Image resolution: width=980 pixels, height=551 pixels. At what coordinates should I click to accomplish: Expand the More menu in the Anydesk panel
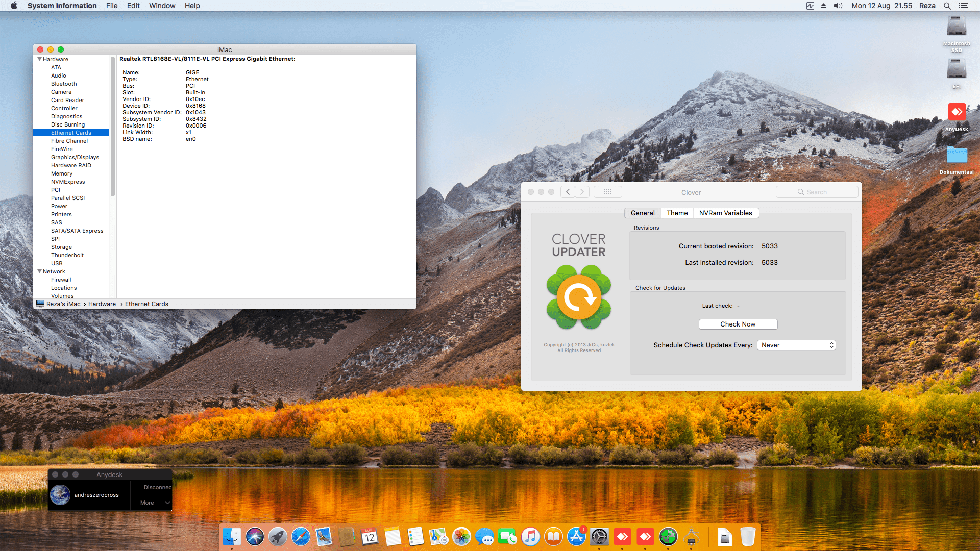coord(155,503)
